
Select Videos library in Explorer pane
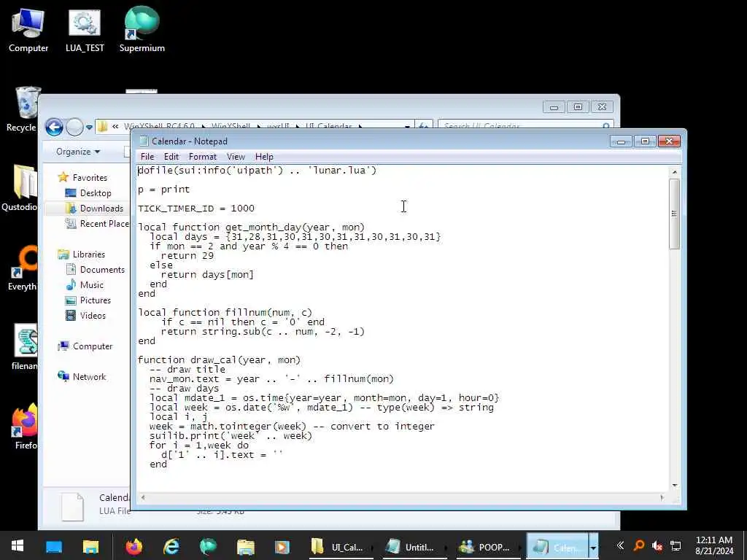pyautogui.click(x=93, y=315)
